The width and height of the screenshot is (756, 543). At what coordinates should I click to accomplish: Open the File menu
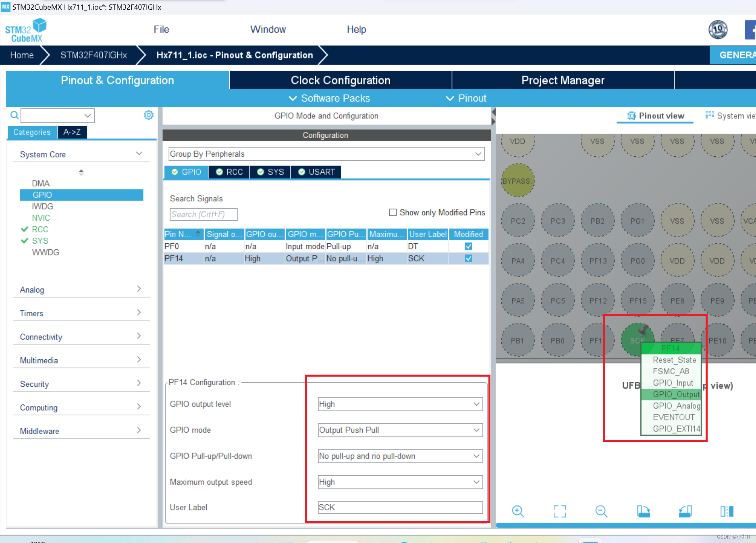[161, 29]
